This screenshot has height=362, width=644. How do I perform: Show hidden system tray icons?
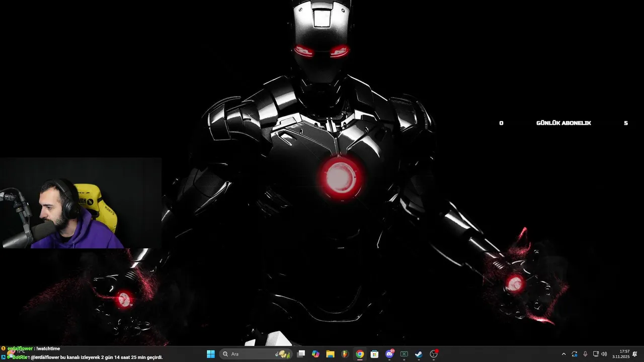click(563, 354)
